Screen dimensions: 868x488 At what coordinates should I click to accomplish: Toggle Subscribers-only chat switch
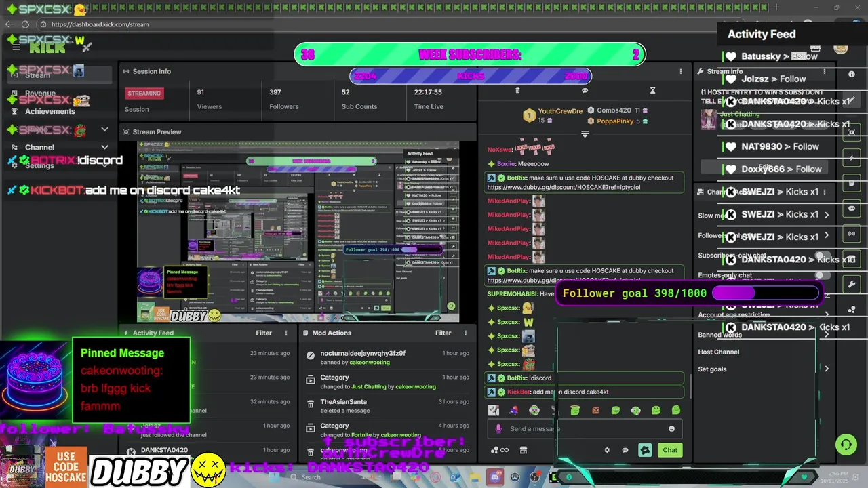click(823, 256)
